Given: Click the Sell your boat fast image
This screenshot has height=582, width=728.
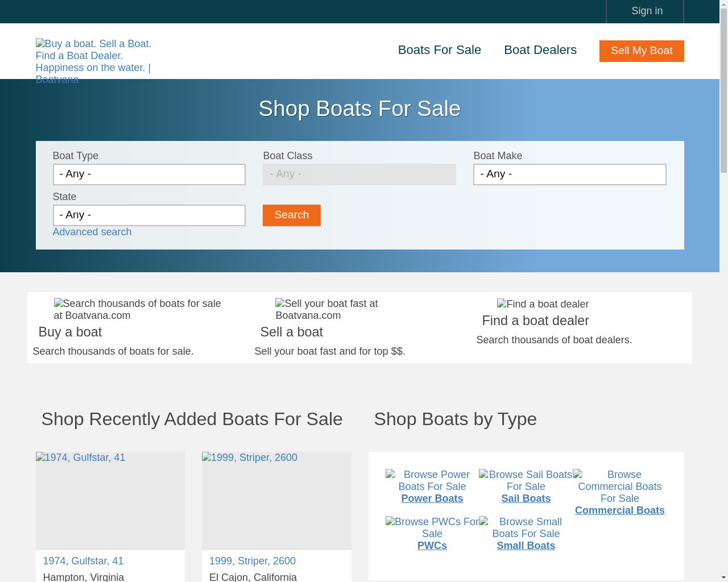Looking at the screenshot, I should point(330,309).
